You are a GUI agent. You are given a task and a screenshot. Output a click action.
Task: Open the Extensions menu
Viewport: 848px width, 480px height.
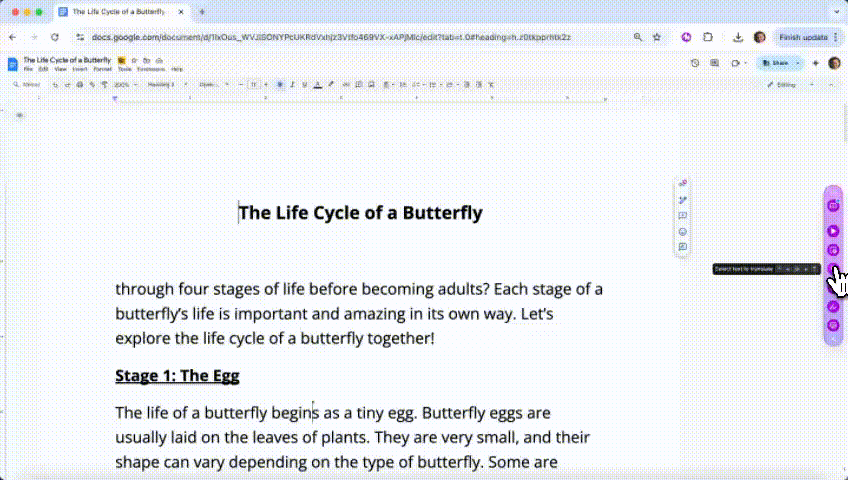[151, 69]
